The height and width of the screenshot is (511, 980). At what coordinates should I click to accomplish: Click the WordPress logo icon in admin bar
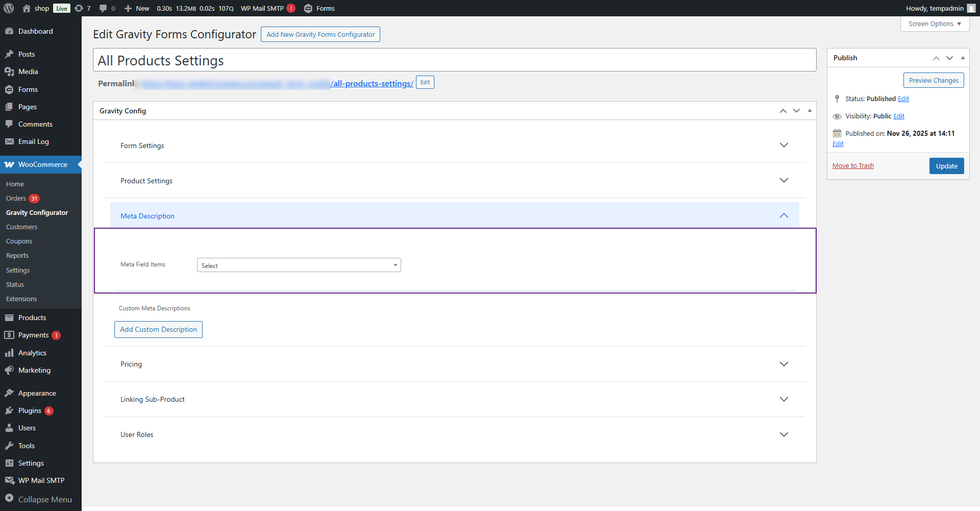coord(9,8)
